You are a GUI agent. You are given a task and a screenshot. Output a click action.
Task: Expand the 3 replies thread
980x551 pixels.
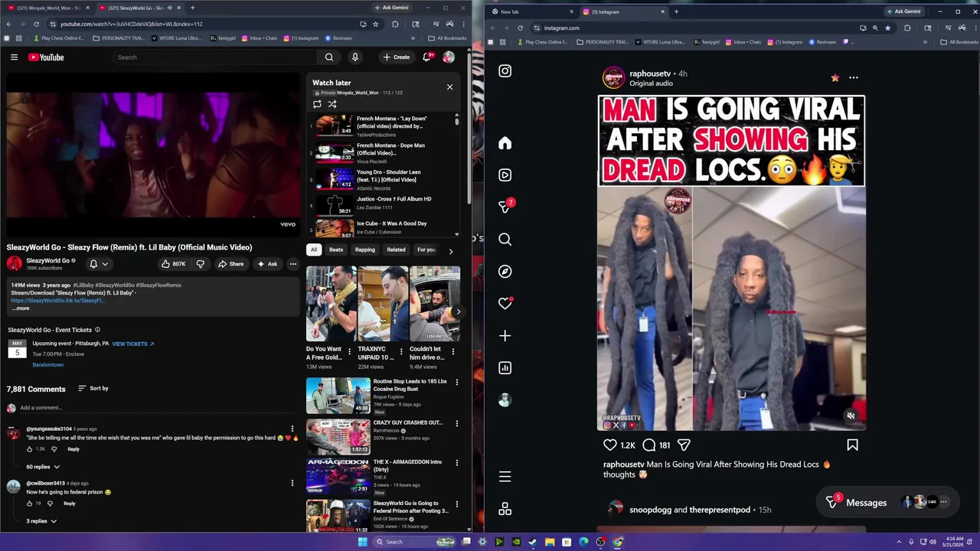point(41,521)
